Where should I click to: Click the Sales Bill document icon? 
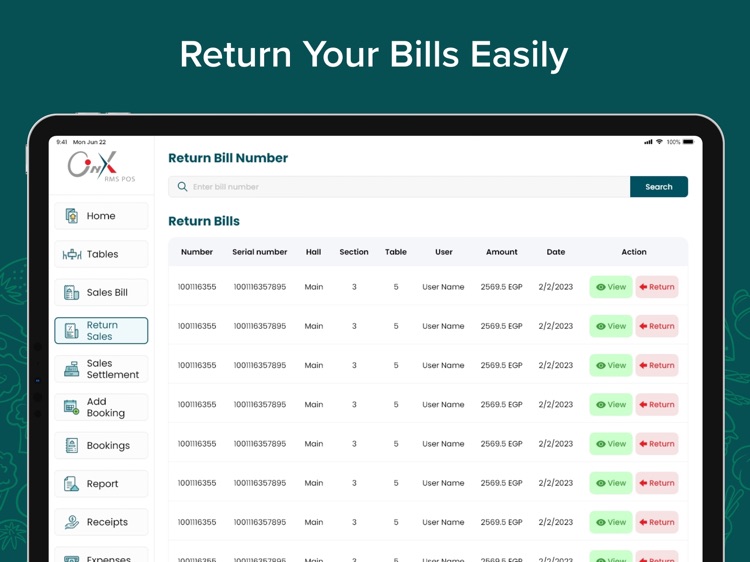(72, 292)
